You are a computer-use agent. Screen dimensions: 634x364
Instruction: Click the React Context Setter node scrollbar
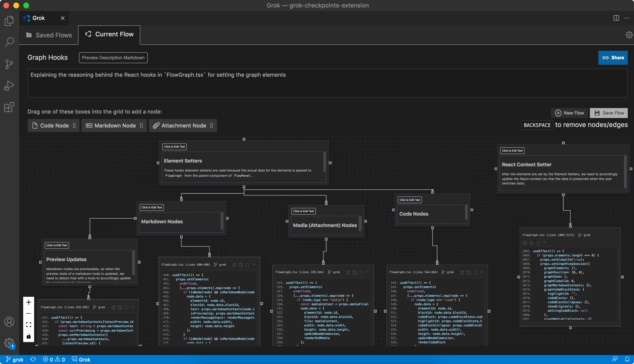[625, 172]
